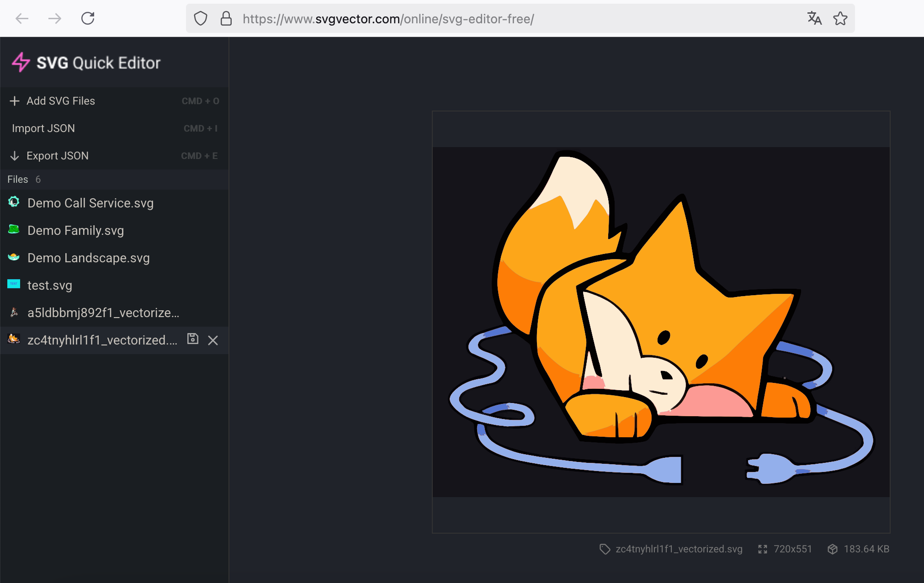This screenshot has width=924, height=583.
Task: Bookmark this page with the star icon
Action: (840, 19)
